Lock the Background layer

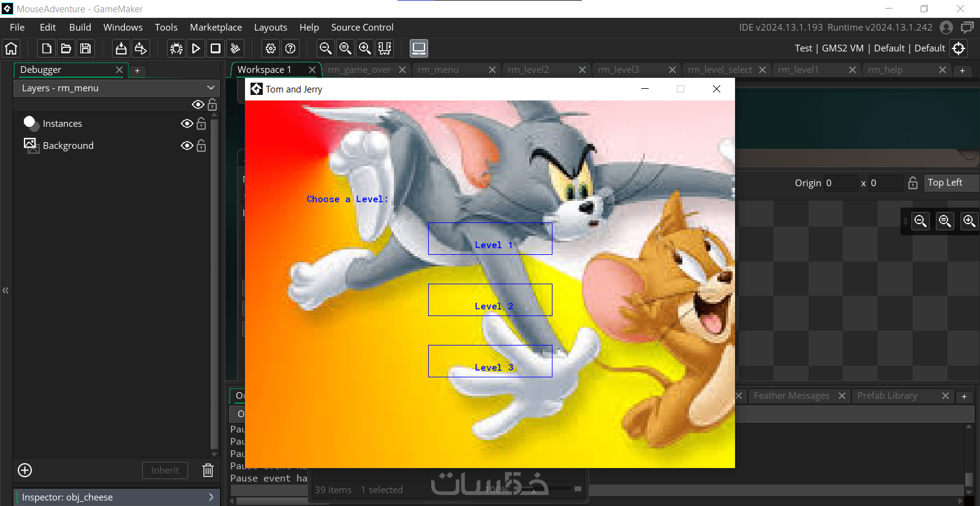202,146
